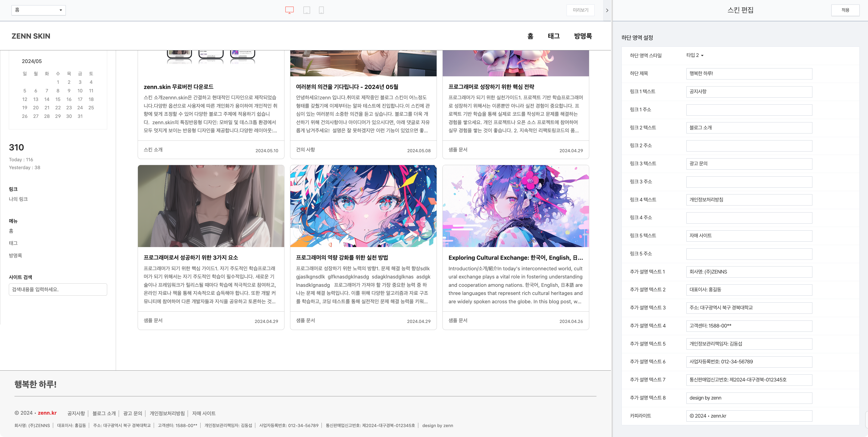868x437 pixels.
Task: Select date 15 in the calendar
Action: pos(58,99)
